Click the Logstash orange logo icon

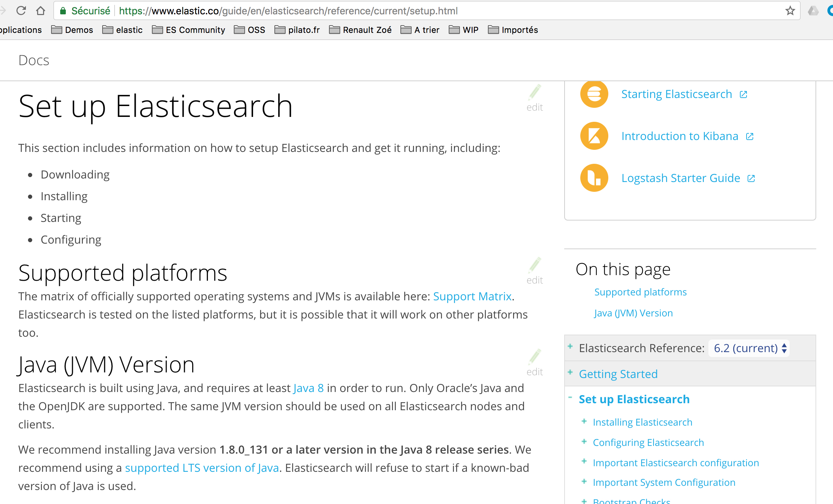[594, 178]
